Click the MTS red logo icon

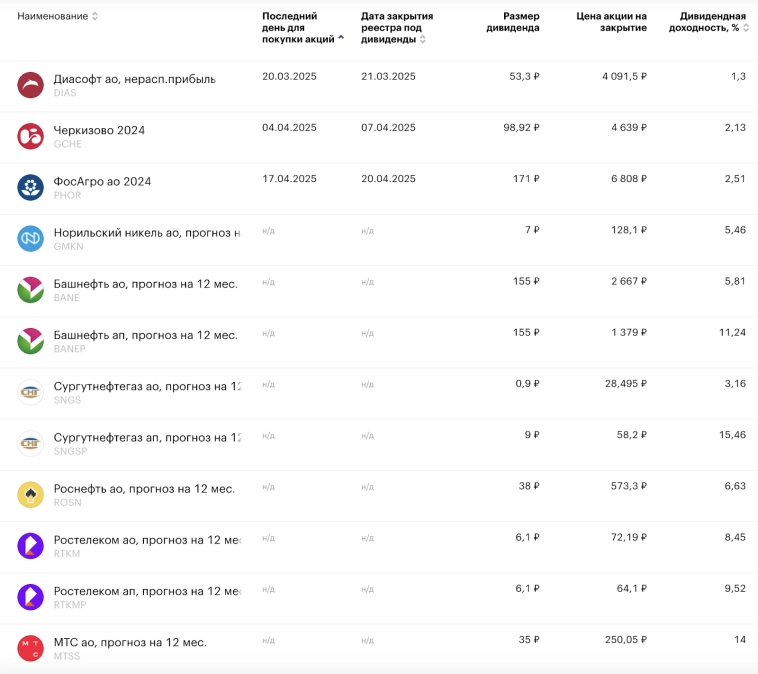(30, 648)
